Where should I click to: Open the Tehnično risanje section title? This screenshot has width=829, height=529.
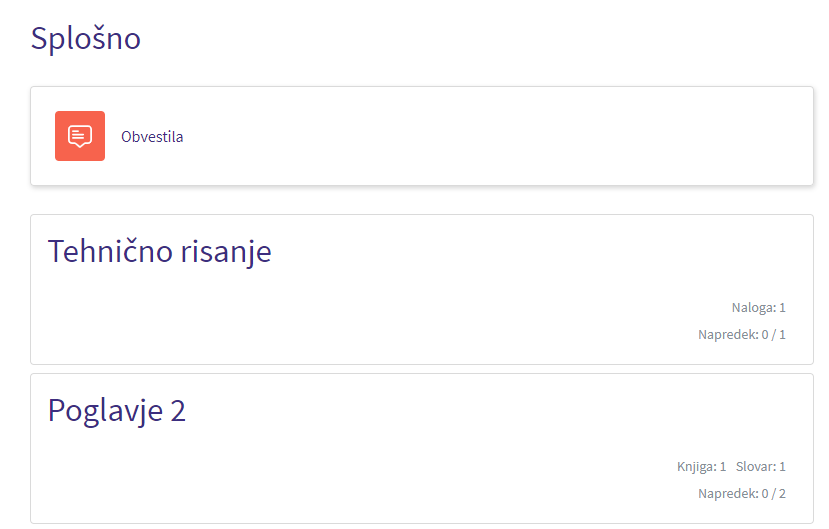pyautogui.click(x=160, y=252)
